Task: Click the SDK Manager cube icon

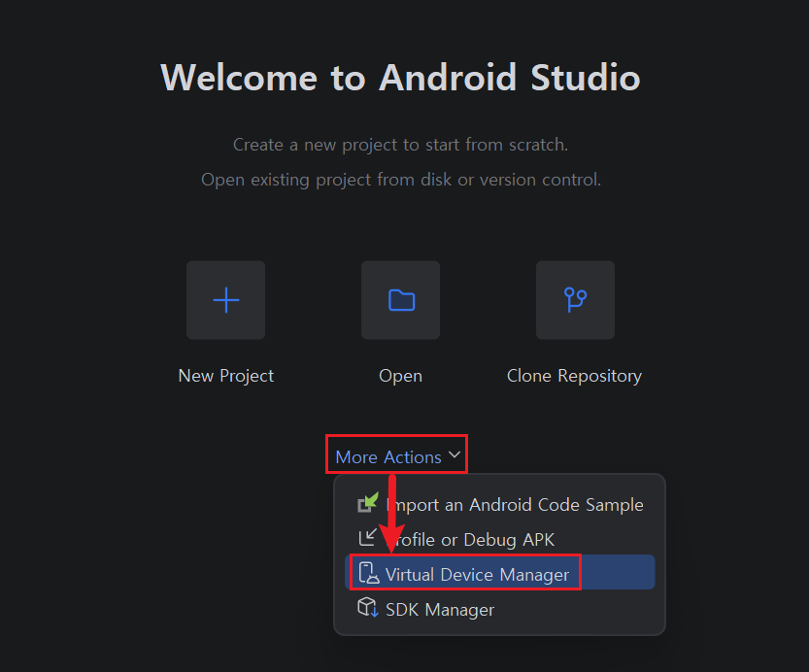Action: pos(368,608)
